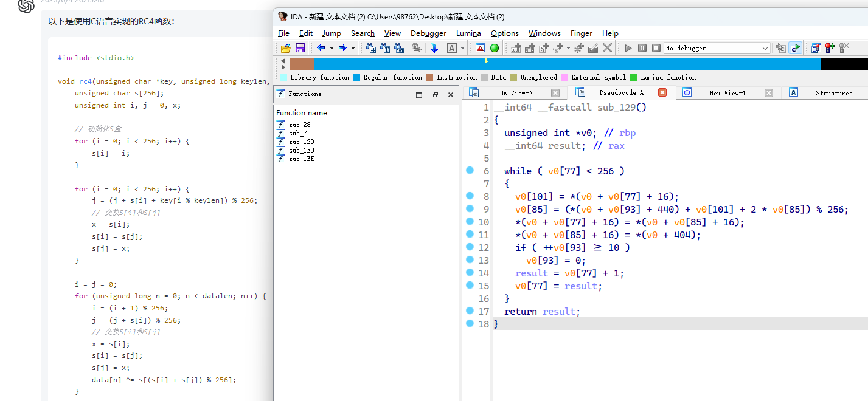The width and height of the screenshot is (868, 401).
Task: Open the No debugger dropdown
Action: tap(765, 48)
